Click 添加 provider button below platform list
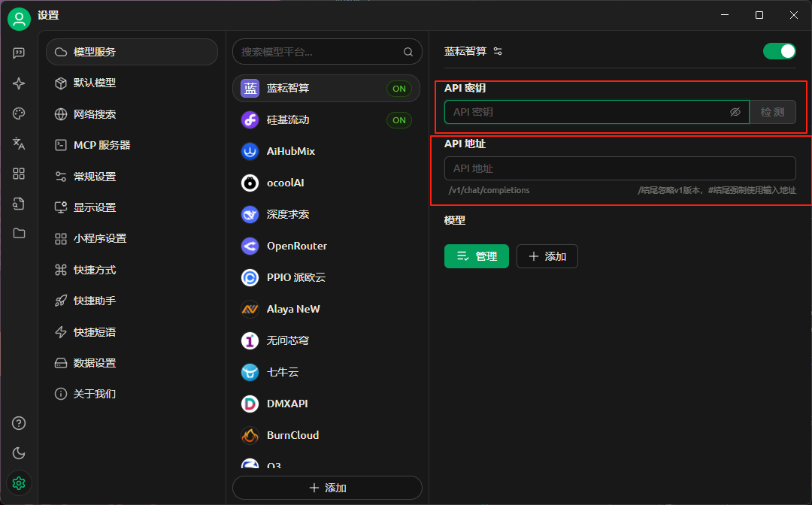812x505 pixels. click(x=327, y=488)
